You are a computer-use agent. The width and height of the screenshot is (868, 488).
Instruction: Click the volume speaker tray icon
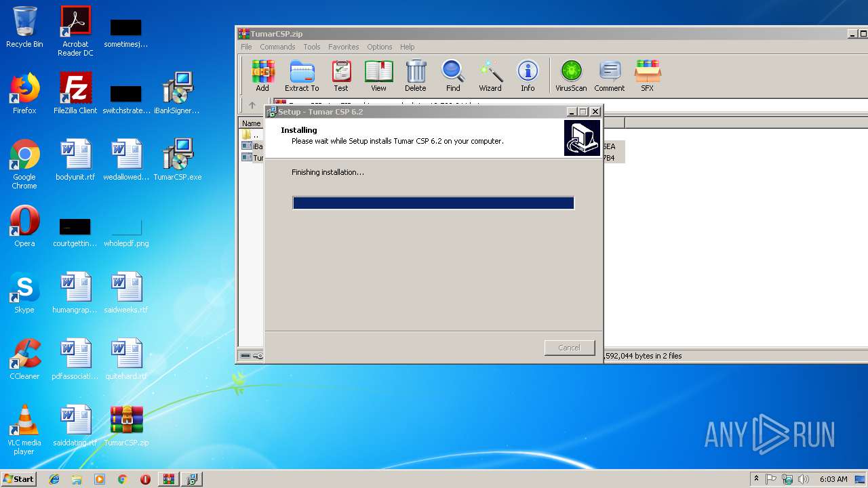[804, 479]
